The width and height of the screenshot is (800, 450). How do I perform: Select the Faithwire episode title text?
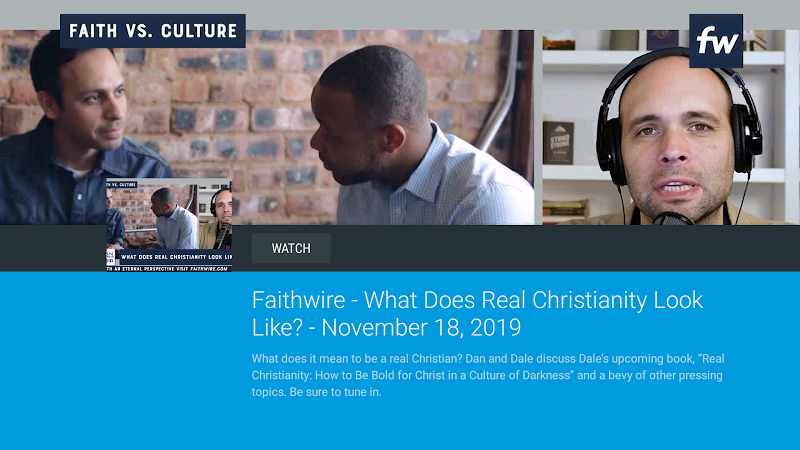pyautogui.click(x=477, y=314)
